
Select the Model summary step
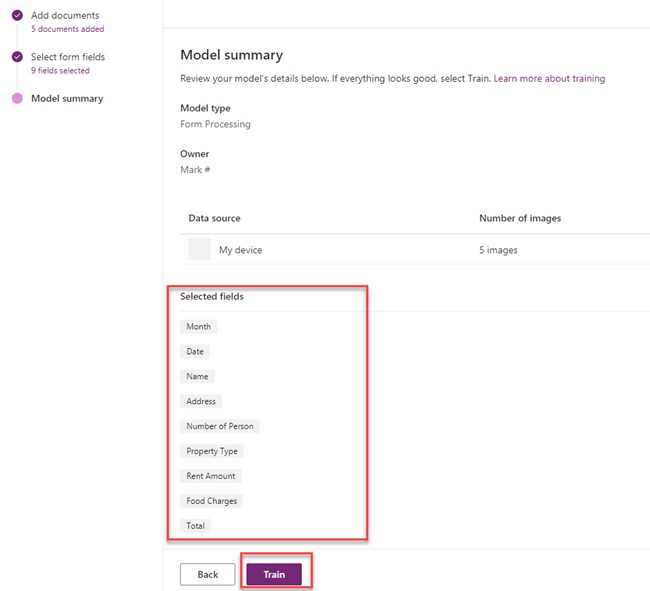tap(67, 98)
